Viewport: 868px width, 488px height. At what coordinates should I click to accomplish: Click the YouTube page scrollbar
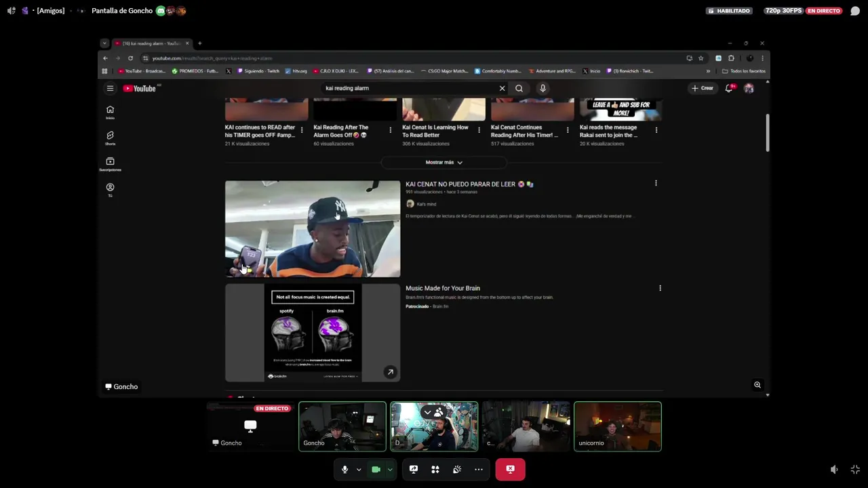tap(768, 133)
